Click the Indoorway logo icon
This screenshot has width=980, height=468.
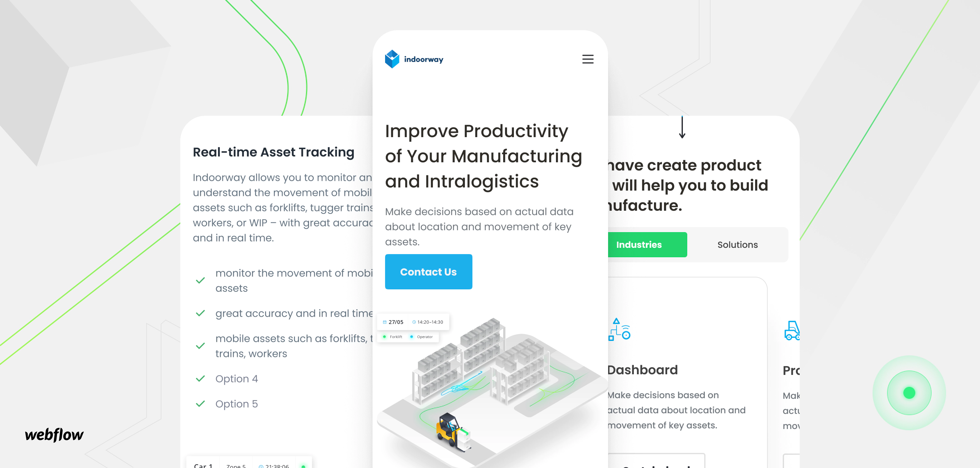tap(392, 59)
